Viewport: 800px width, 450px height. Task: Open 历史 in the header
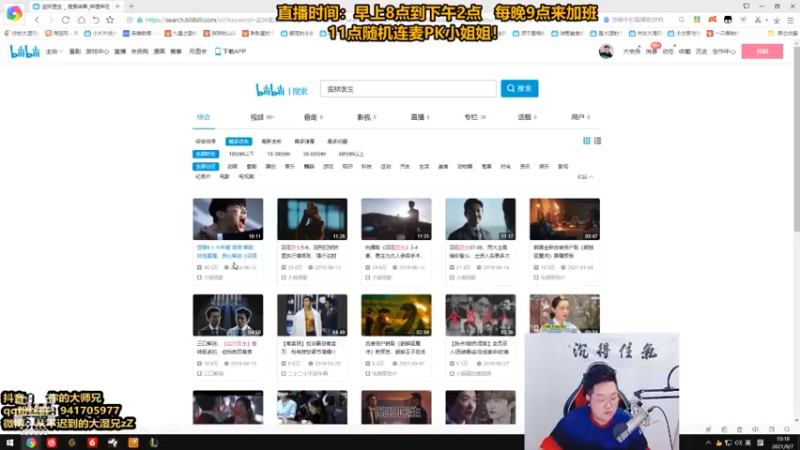click(x=702, y=52)
